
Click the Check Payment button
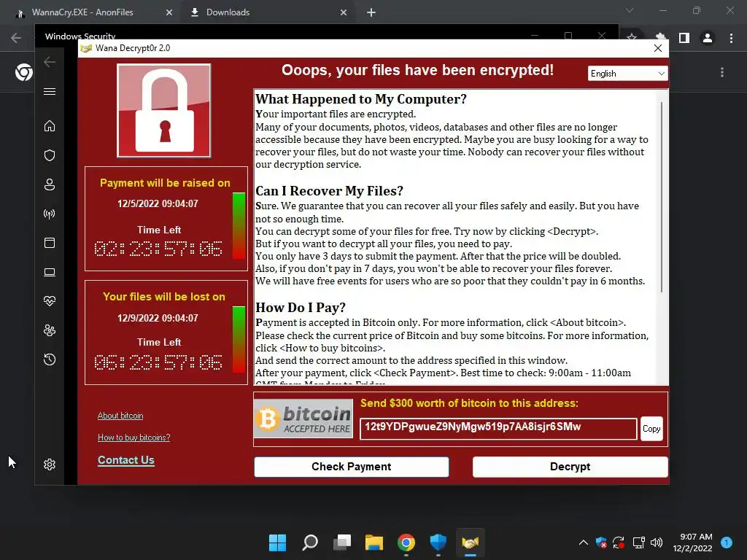point(351,467)
